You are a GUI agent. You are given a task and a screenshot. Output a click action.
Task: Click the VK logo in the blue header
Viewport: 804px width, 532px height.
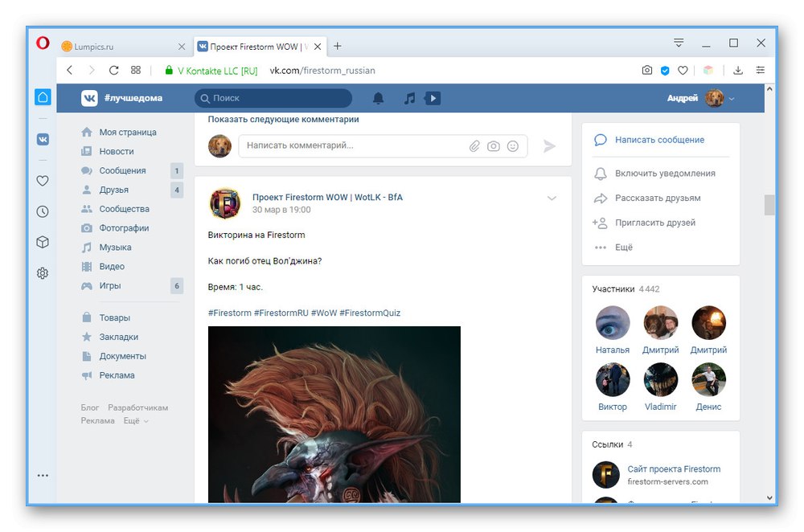pyautogui.click(x=90, y=98)
